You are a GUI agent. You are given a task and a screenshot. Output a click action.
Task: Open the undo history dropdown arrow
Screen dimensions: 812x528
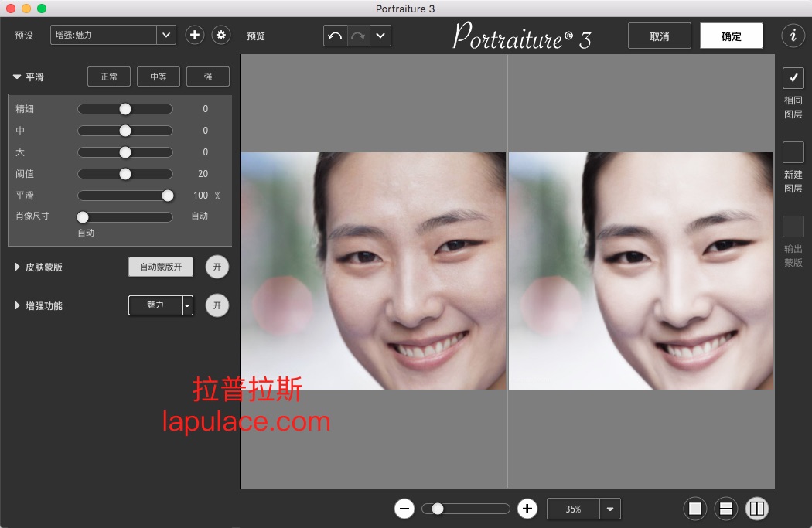(x=380, y=36)
